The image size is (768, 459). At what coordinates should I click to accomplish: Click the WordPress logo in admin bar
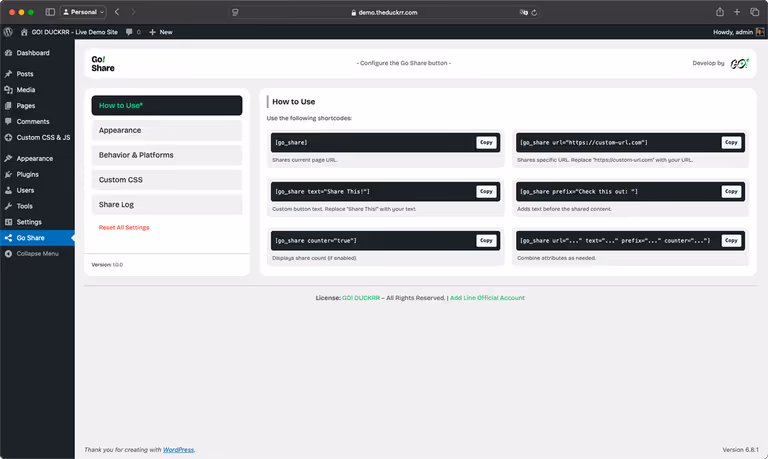pyautogui.click(x=9, y=32)
